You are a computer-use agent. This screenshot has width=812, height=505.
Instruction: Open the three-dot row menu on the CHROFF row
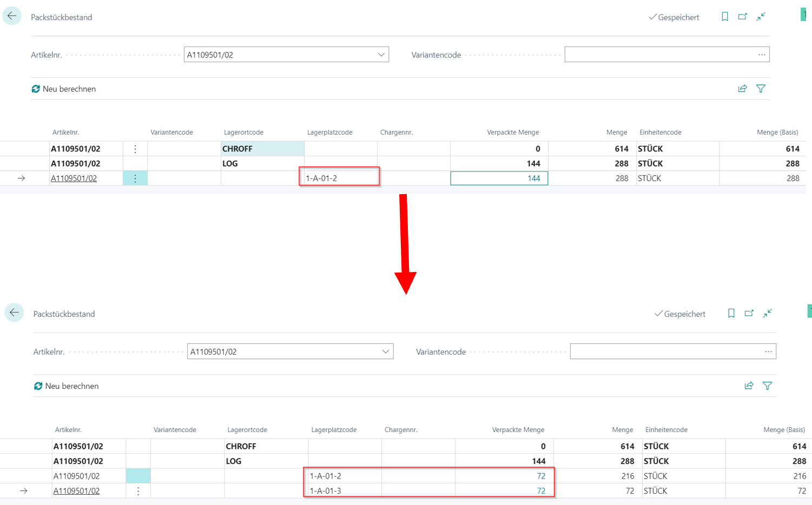click(135, 149)
